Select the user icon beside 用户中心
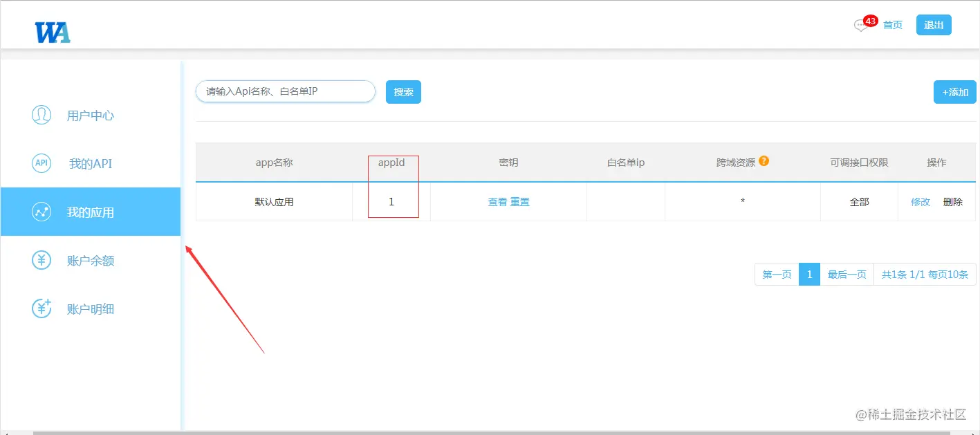 pos(41,115)
